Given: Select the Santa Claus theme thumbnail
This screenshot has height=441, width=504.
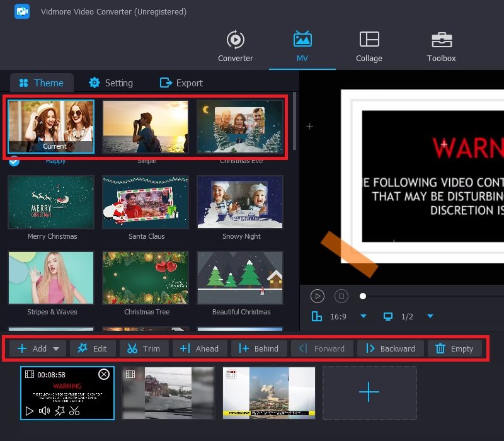Looking at the screenshot, I should (146, 202).
